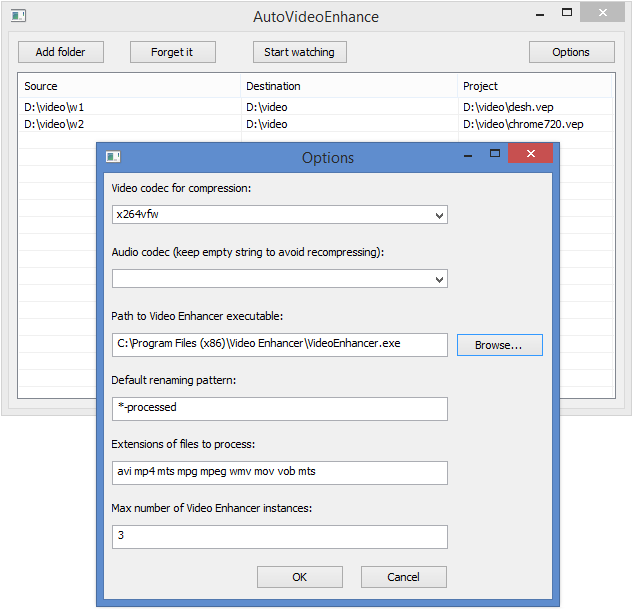This screenshot has height=609, width=632.
Task: Maximize the Options dialog window
Action: click(x=495, y=153)
